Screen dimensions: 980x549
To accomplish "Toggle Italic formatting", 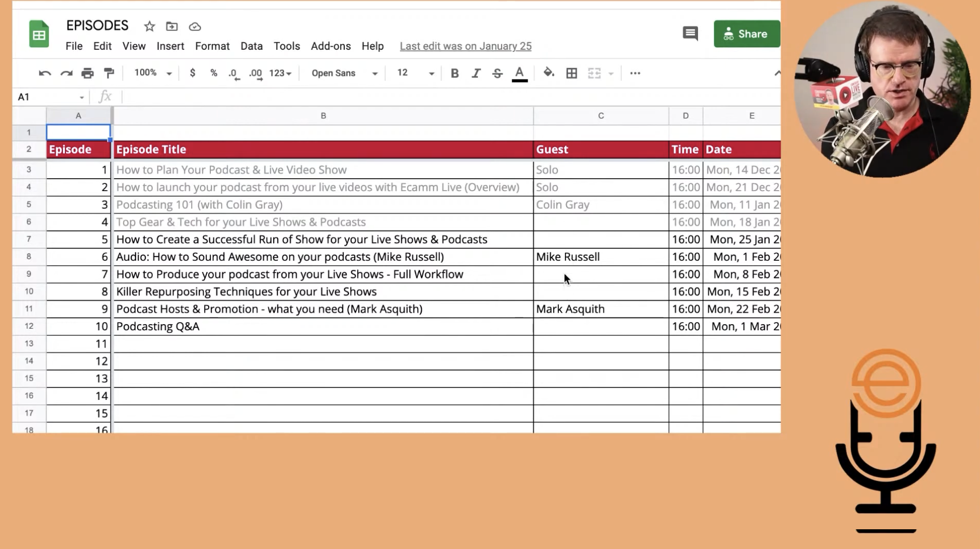I will 476,73.
